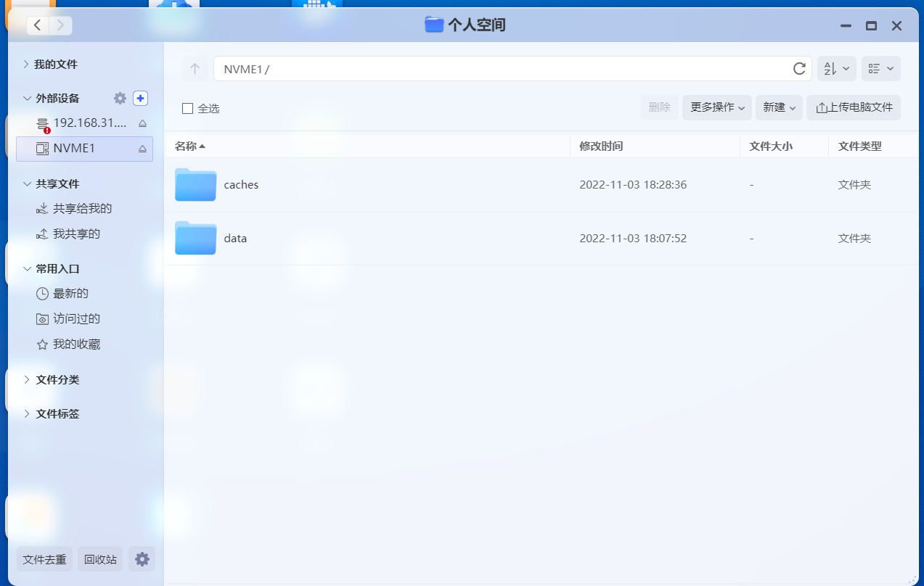Open the 回收站 recycle bin
The image size is (924, 586).
[100, 559]
